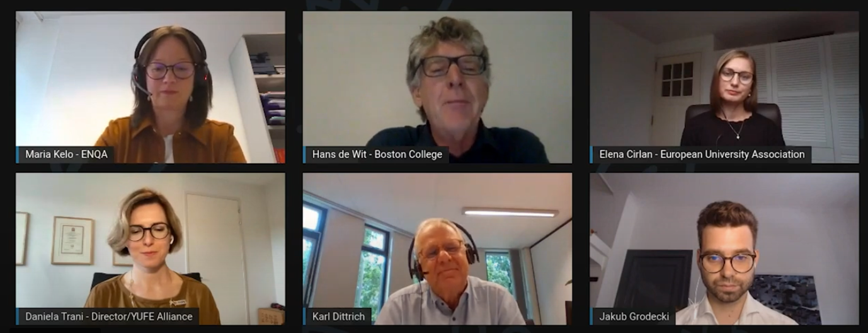
Task: Click the 'Hans de Wit - Boston College' name label
Action: point(377,155)
